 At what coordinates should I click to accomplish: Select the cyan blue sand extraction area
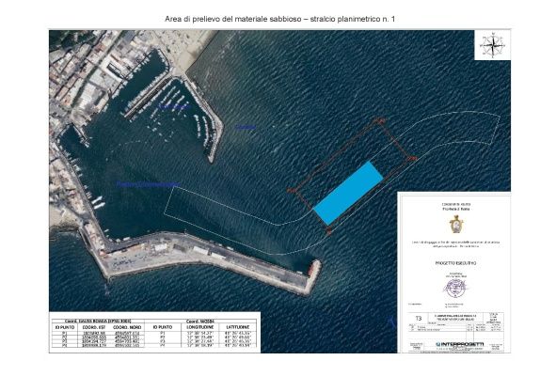tap(349, 193)
